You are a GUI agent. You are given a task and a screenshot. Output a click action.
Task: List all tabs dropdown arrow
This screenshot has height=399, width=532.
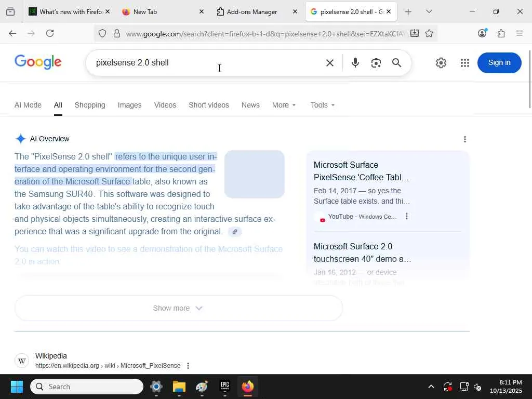pyautogui.click(x=429, y=12)
